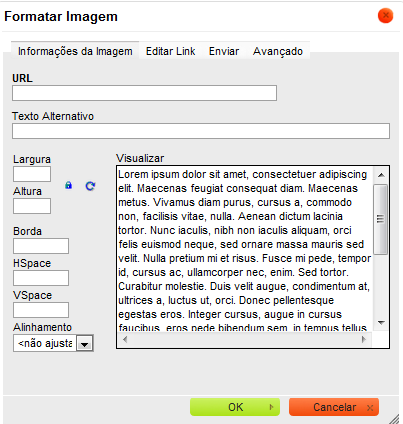Image resolution: width=403 pixels, height=424 pixels.
Task: Click the preview vertical scrollbar thumb
Action: click(x=381, y=219)
